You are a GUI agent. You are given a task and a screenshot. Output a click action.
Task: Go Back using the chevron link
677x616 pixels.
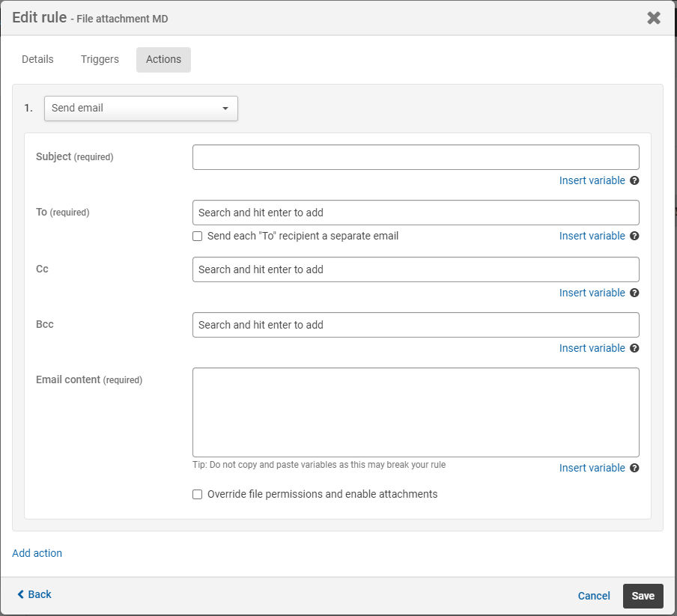(34, 594)
